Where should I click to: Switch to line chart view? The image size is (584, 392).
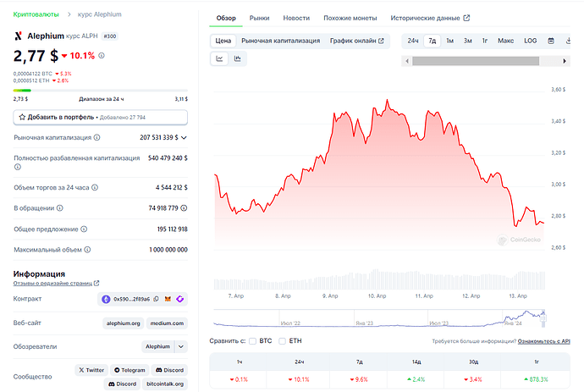pyautogui.click(x=219, y=58)
